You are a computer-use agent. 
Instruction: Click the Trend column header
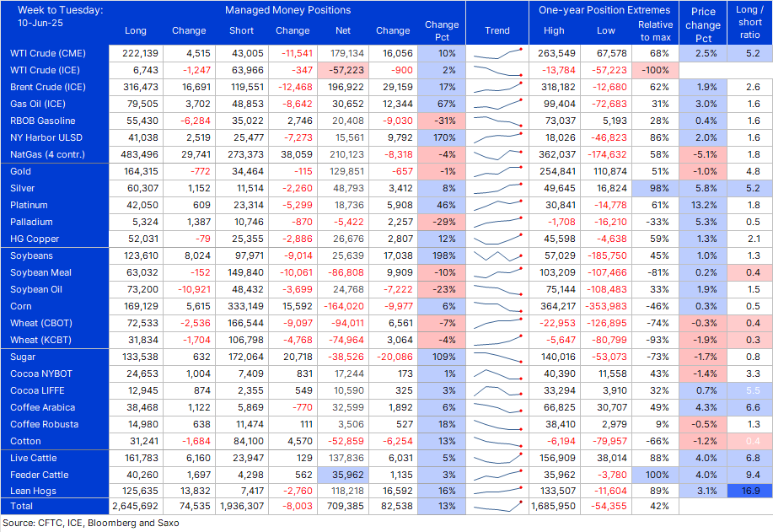tap(497, 30)
